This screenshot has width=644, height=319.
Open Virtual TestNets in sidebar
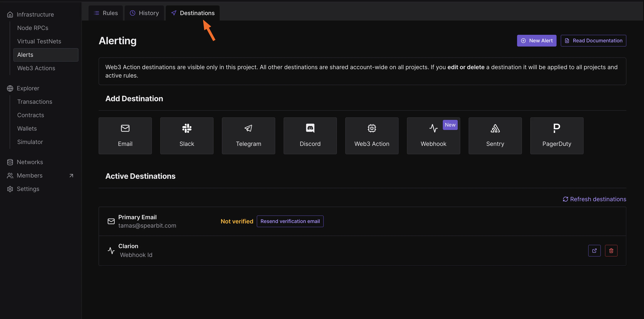click(39, 41)
